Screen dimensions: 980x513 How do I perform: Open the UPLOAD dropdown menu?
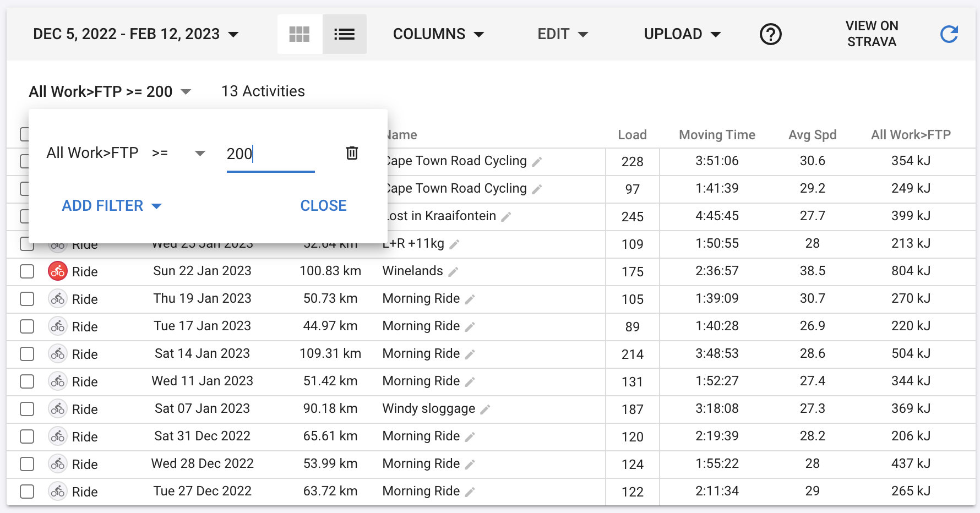pos(682,34)
